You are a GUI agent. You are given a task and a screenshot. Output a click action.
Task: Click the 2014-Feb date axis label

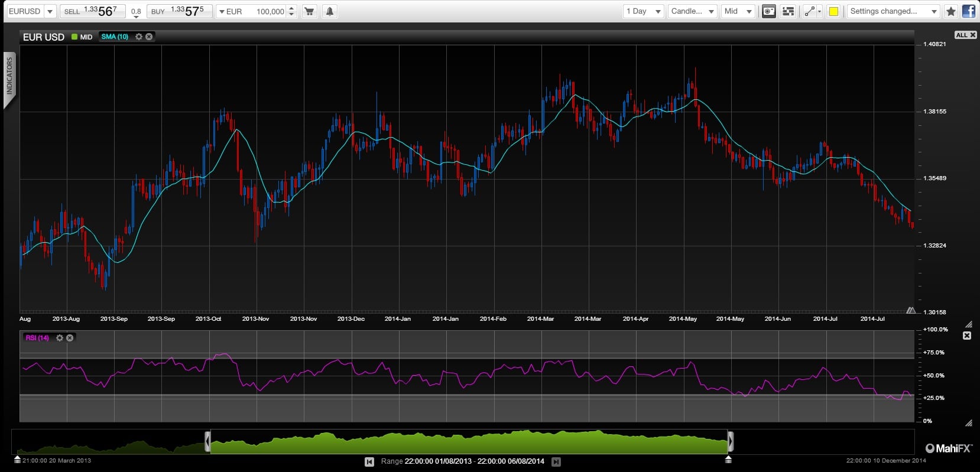tap(493, 319)
